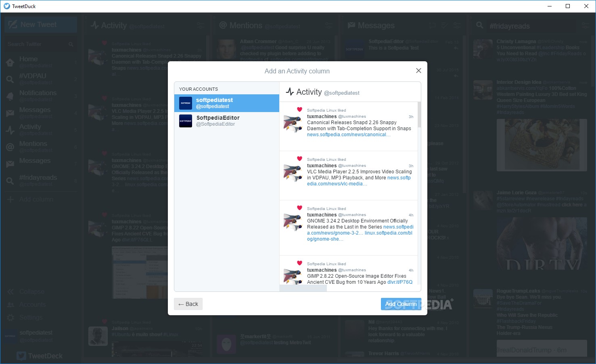Open the Home column in sidebar
596x364 pixels.
click(40, 62)
